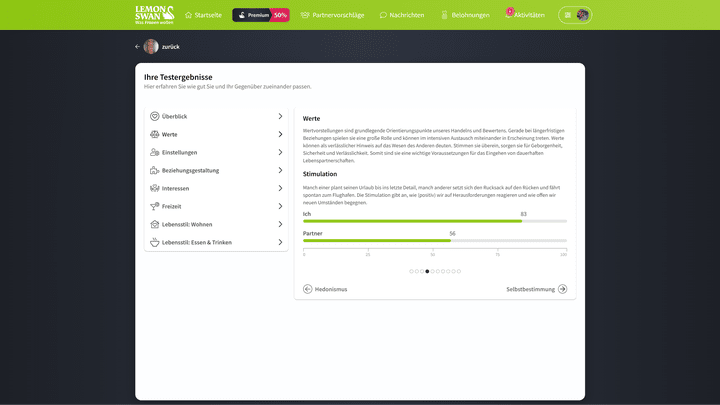This screenshot has height=405, width=720.
Task: Select the Werte scales icon
Action: [x=154, y=135]
